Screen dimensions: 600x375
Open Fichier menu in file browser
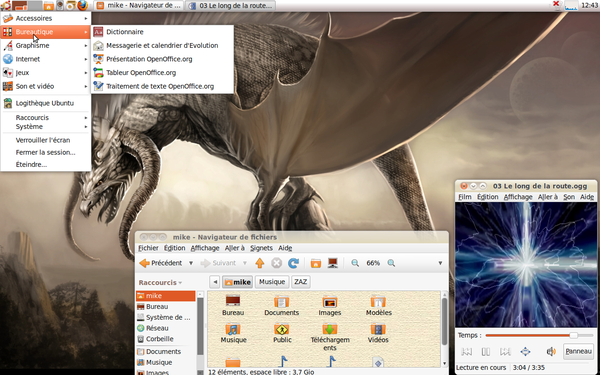click(x=148, y=248)
